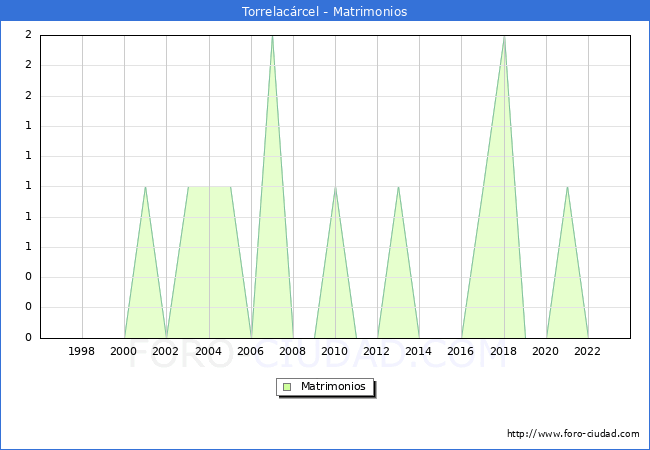This screenshot has width=650, height=450.
Task: Click the Matrimonios legend label
Action: tap(333, 387)
